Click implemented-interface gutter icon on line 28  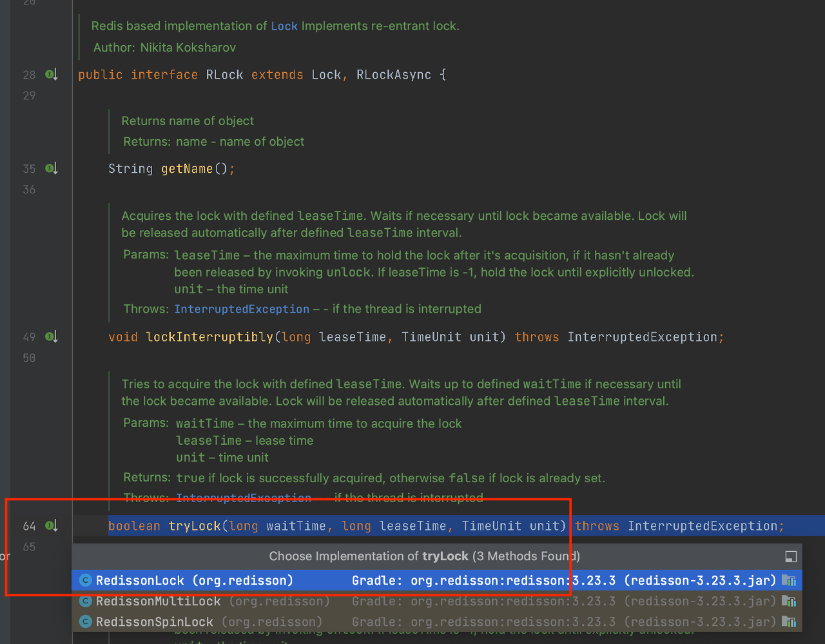[x=52, y=75]
